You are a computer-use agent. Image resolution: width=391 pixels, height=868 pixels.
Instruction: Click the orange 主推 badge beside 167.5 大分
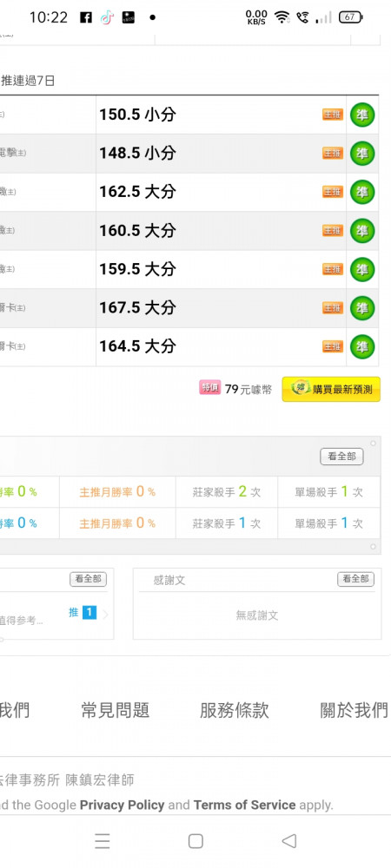pos(333,308)
